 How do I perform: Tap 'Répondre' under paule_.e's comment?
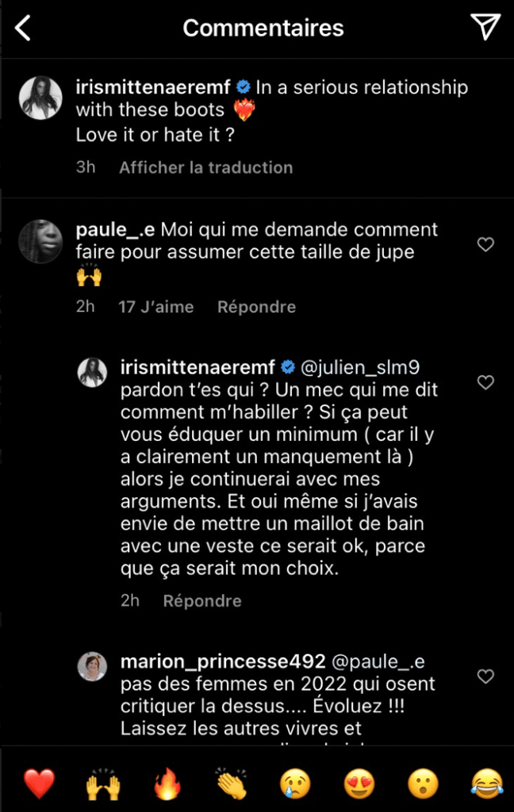[x=256, y=307]
